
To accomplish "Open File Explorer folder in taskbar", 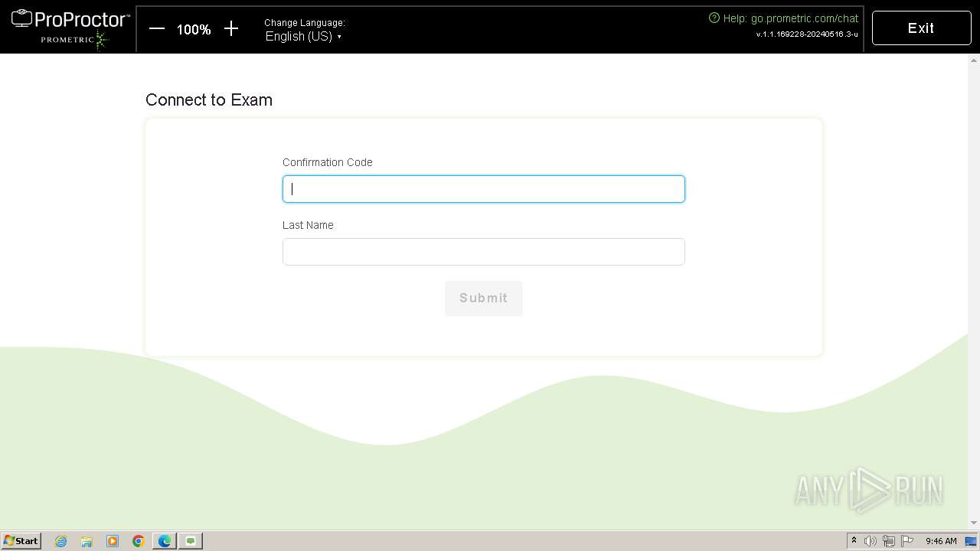I will [87, 541].
